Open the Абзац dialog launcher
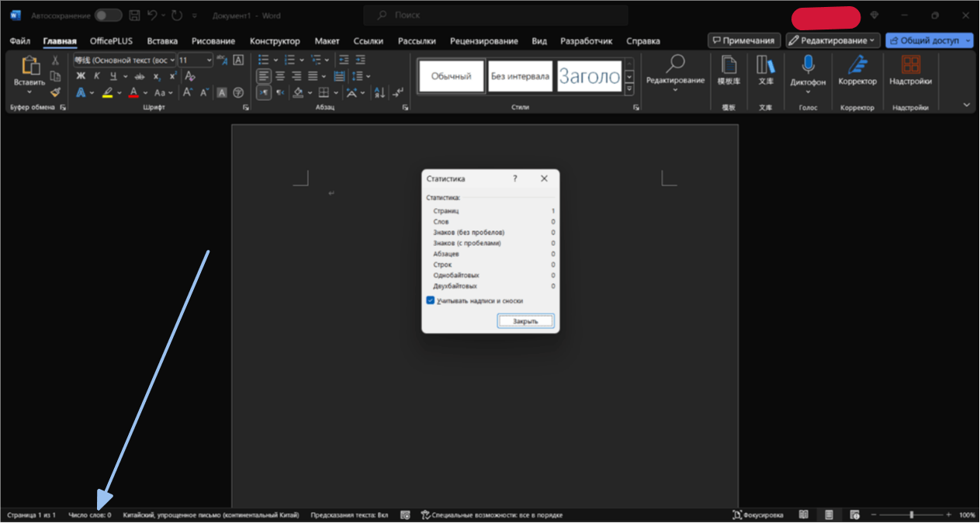 click(x=405, y=108)
